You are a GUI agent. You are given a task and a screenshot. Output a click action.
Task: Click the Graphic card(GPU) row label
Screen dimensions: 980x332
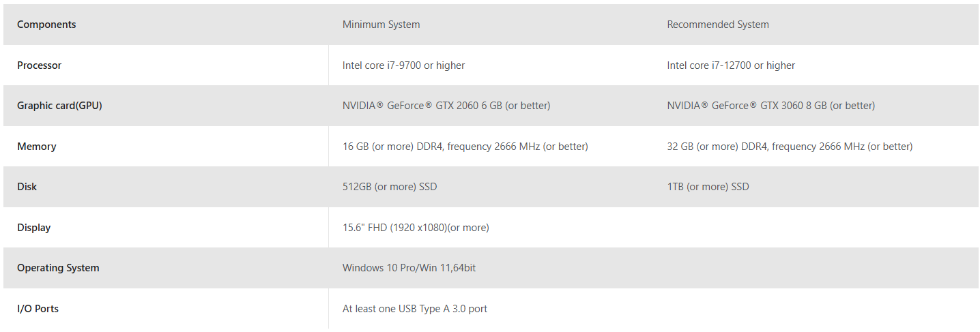click(x=59, y=106)
